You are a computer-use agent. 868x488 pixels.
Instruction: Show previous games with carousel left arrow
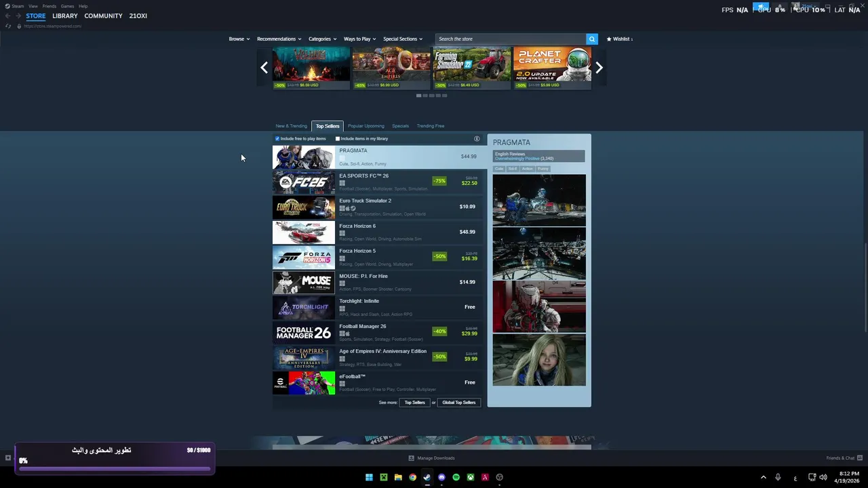pyautogui.click(x=264, y=67)
